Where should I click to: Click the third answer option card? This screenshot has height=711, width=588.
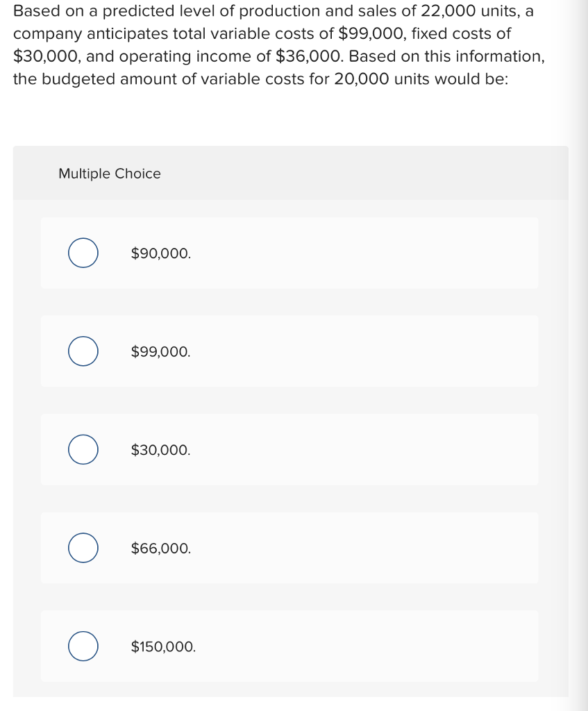coord(289,449)
